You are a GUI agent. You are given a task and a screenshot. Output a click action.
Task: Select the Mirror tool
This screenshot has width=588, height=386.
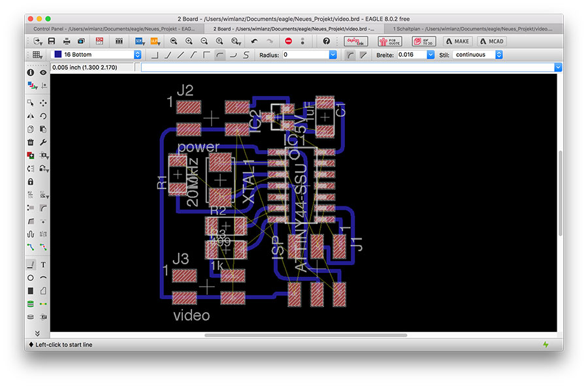tap(30, 116)
